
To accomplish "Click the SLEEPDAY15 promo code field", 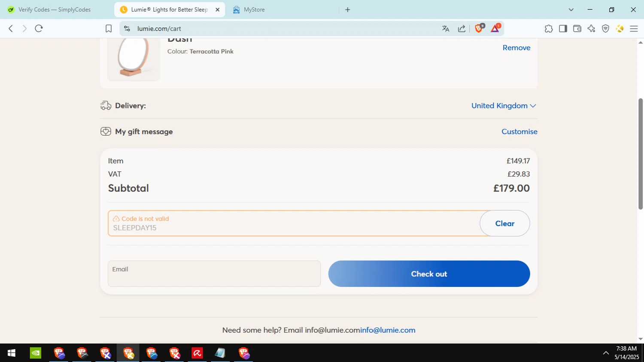I will click(294, 223).
